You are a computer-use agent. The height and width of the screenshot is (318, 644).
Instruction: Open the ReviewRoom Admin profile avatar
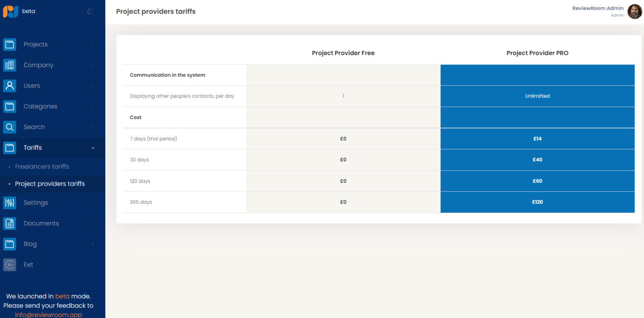pos(634,11)
